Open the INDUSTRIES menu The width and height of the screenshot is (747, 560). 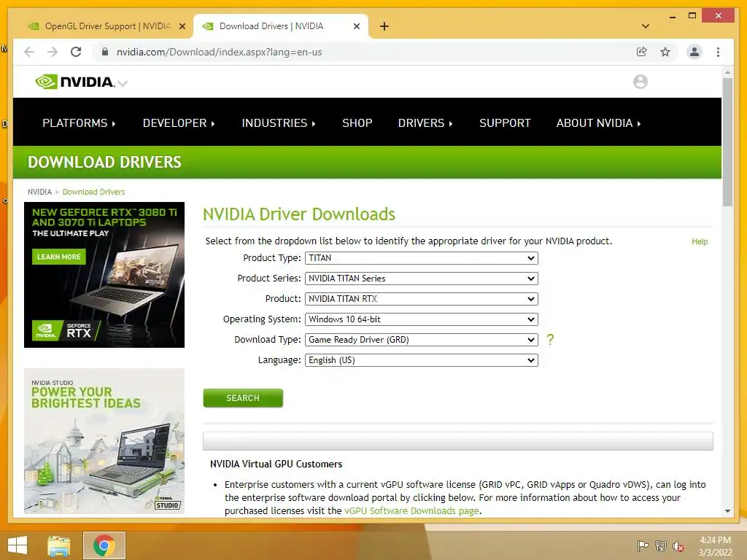[279, 122]
